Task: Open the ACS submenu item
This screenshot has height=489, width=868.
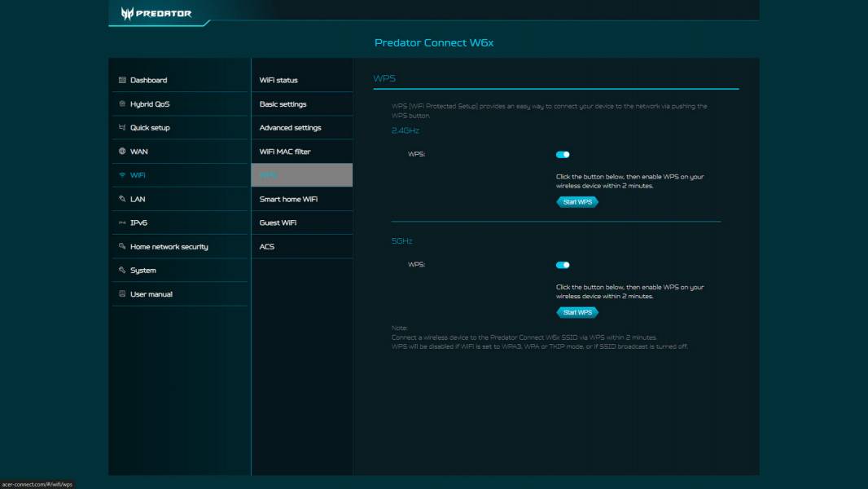Action: click(267, 245)
